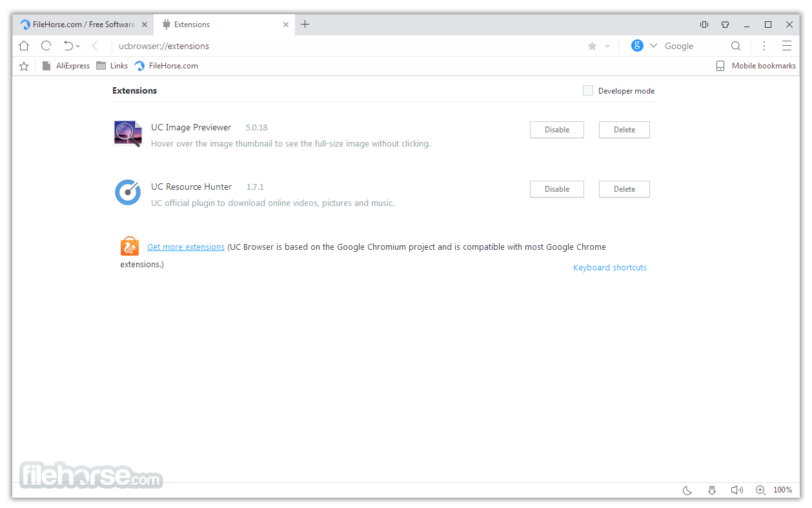This screenshot has height=508, width=812.
Task: Click the address bar URL field
Action: (x=349, y=46)
